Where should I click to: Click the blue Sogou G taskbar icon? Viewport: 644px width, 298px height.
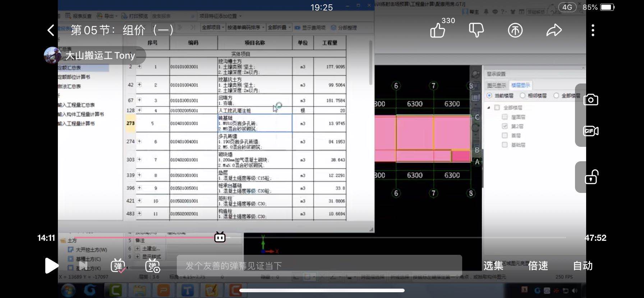tap(90, 290)
